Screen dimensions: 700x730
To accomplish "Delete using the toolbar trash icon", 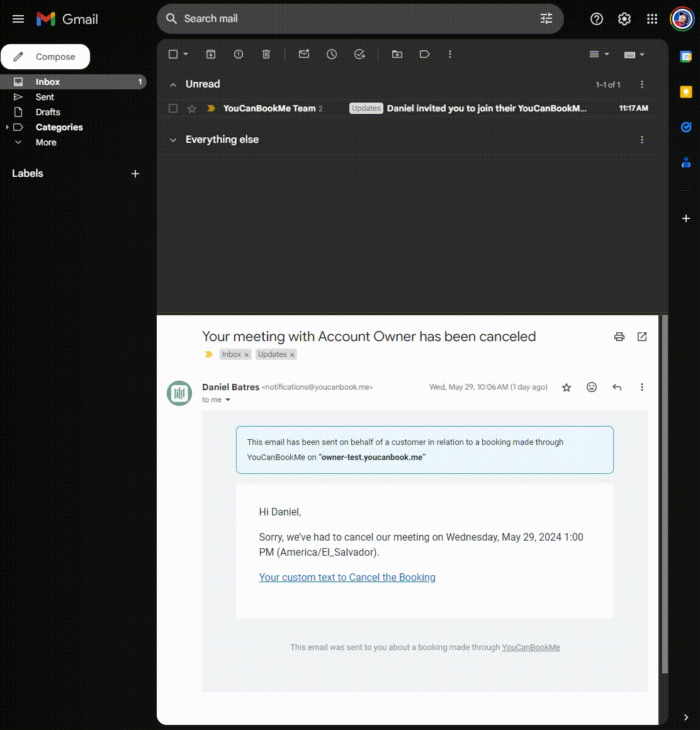I will 266,54.
